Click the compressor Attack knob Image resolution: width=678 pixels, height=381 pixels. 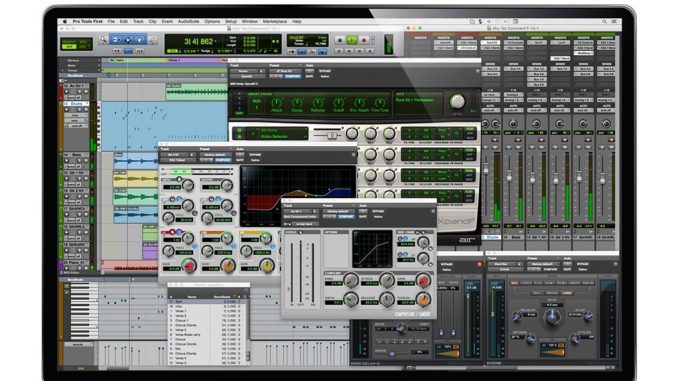[387, 280]
